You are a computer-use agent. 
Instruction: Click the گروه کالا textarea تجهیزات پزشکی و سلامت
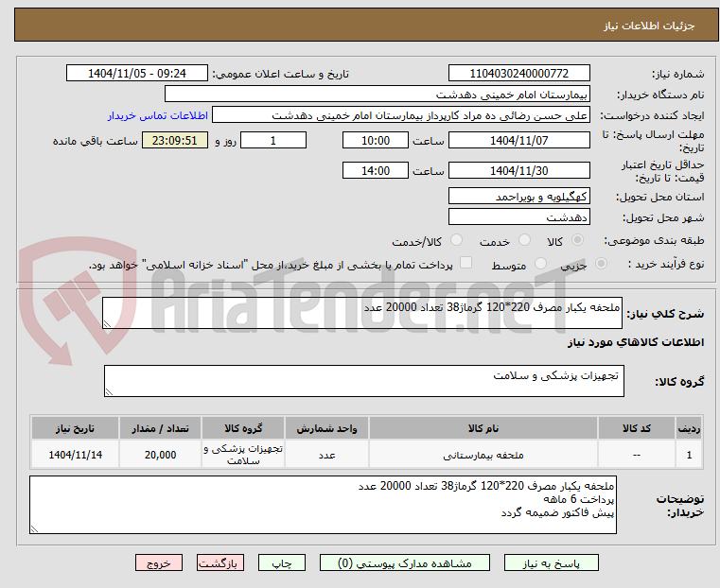tap(364, 381)
